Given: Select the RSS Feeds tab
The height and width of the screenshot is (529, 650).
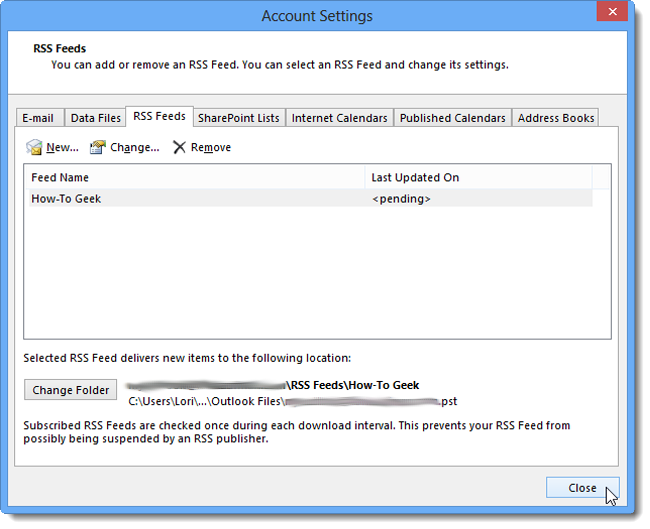Looking at the screenshot, I should click(159, 116).
